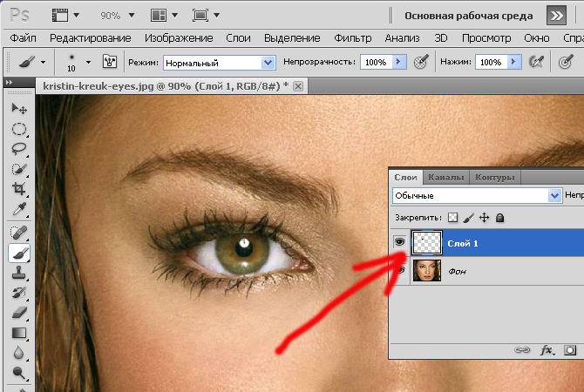
Task: Open the Непрозрачность opacity slider arrow
Action: pyautogui.click(x=399, y=63)
